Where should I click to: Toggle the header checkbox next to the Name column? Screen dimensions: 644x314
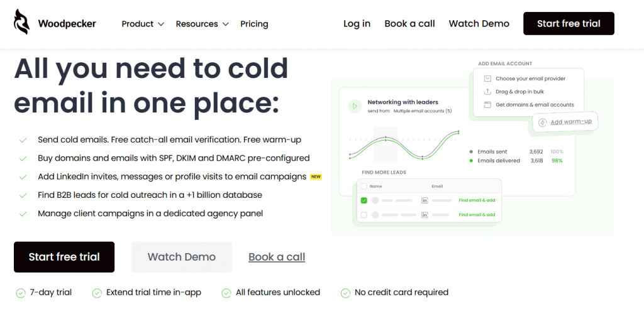(362, 187)
